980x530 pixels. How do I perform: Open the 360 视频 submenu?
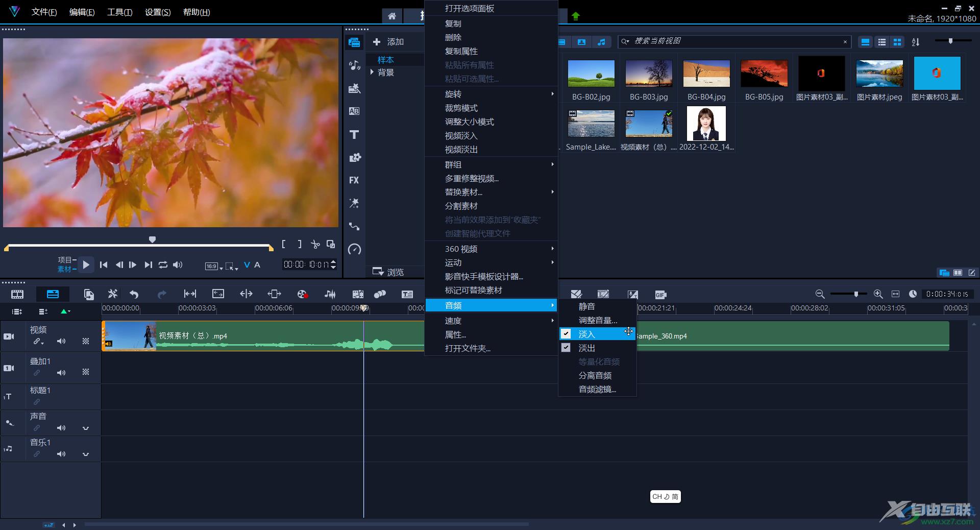491,249
